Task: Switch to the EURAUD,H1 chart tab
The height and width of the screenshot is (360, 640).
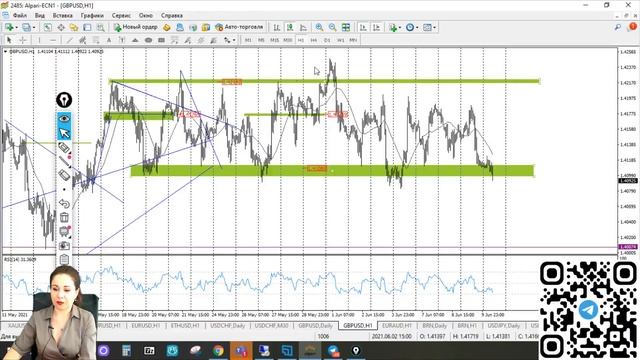Action: click(x=397, y=326)
